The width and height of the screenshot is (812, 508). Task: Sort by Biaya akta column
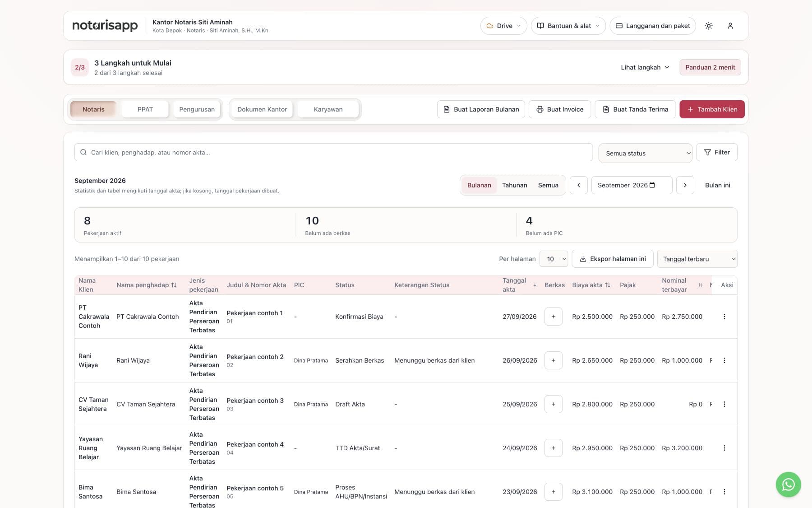[x=591, y=285]
